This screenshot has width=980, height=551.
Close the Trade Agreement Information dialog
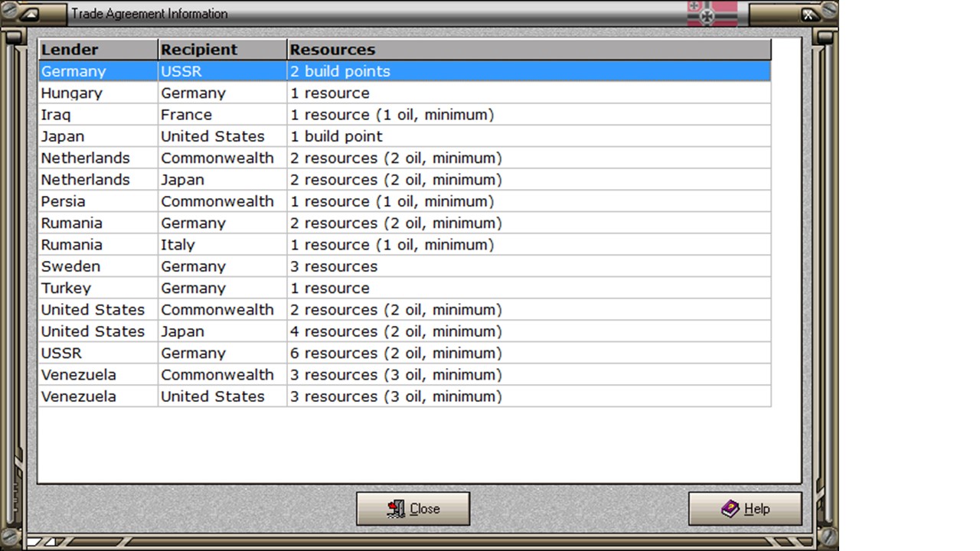pos(413,509)
